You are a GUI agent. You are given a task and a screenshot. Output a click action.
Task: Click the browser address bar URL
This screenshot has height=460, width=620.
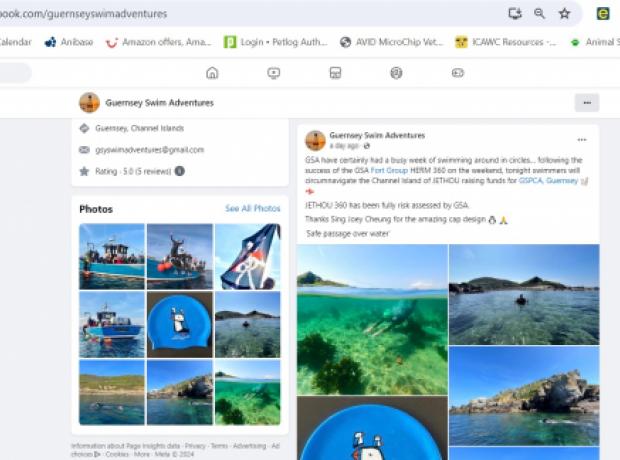pyautogui.click(x=83, y=14)
